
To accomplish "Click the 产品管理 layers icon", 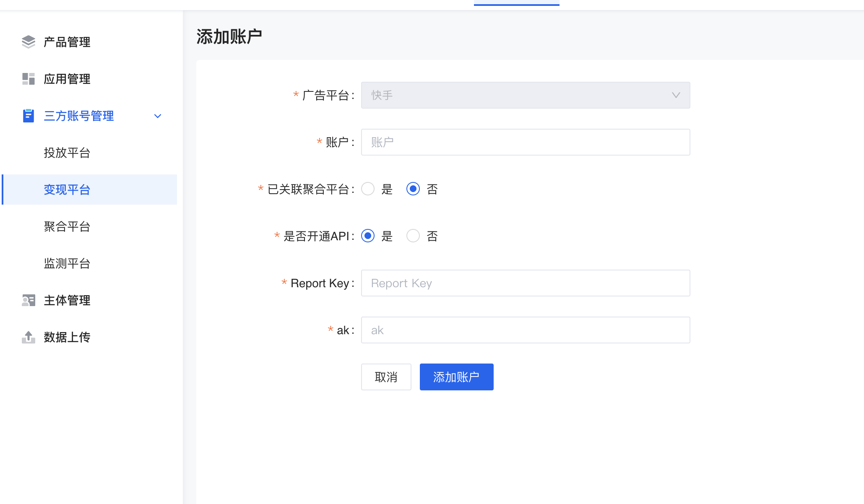I will pyautogui.click(x=29, y=42).
